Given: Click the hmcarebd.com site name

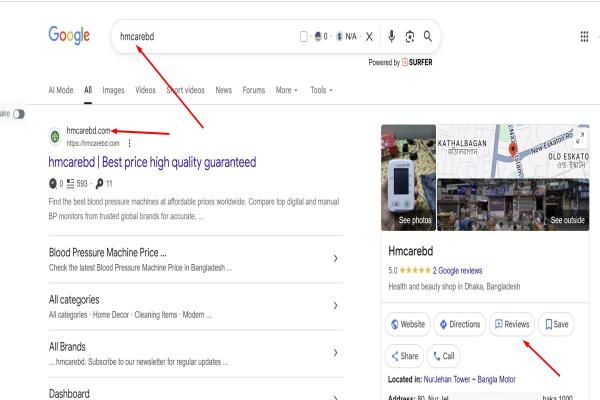Looking at the screenshot, I should tap(88, 131).
